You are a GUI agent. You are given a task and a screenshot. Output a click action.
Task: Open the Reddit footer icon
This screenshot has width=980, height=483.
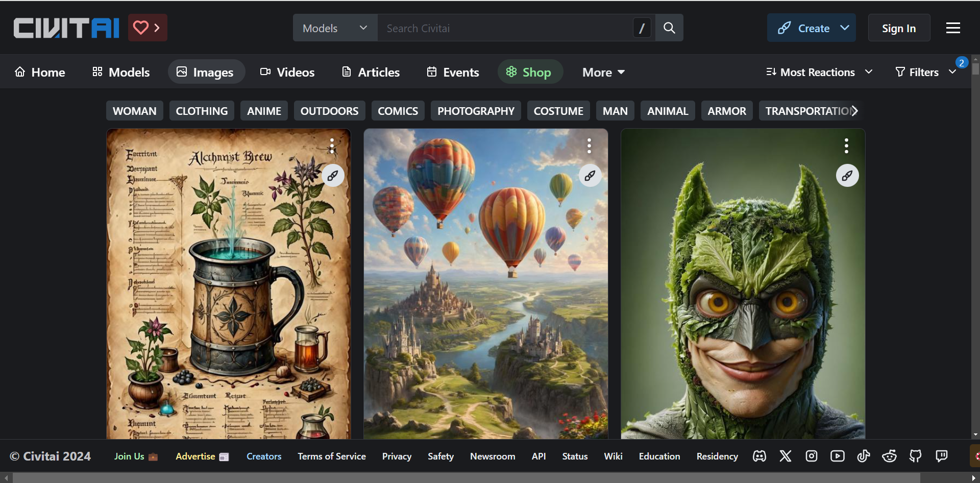tap(889, 456)
